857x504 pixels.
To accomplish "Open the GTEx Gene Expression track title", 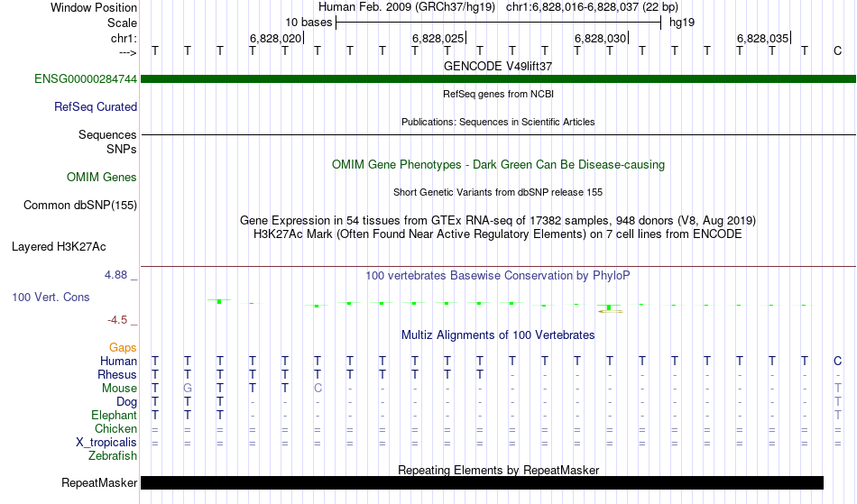I will tap(498, 221).
